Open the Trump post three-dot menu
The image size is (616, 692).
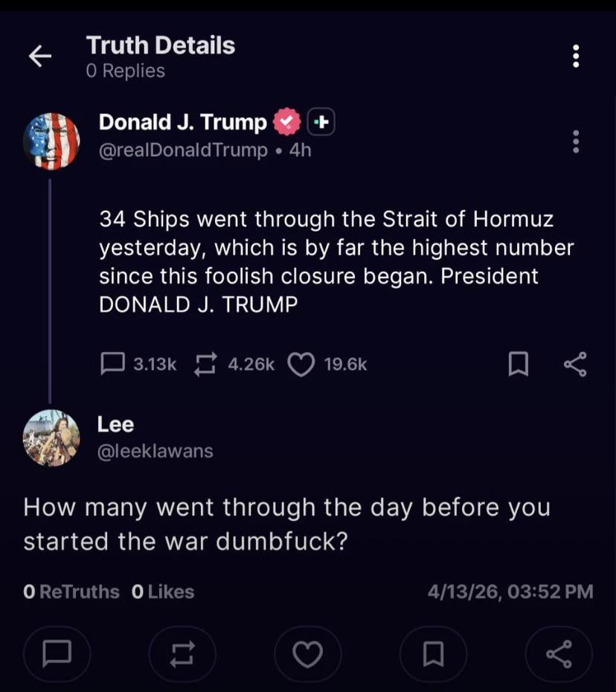tap(575, 141)
